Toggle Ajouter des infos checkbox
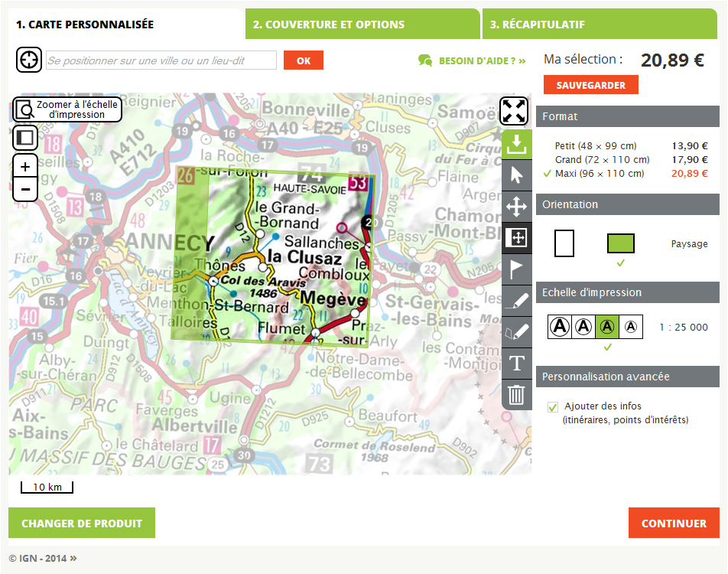The image size is (728, 574). pyautogui.click(x=552, y=407)
